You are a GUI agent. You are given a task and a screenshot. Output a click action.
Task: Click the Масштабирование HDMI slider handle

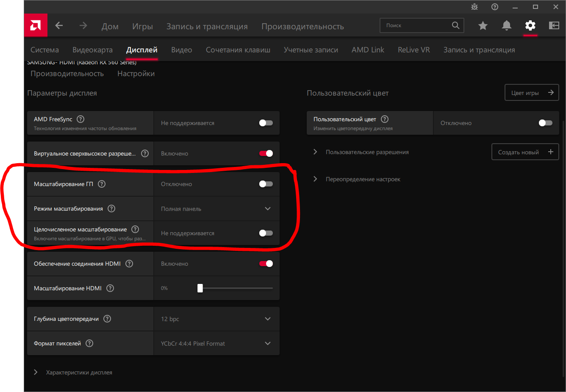[x=200, y=288]
